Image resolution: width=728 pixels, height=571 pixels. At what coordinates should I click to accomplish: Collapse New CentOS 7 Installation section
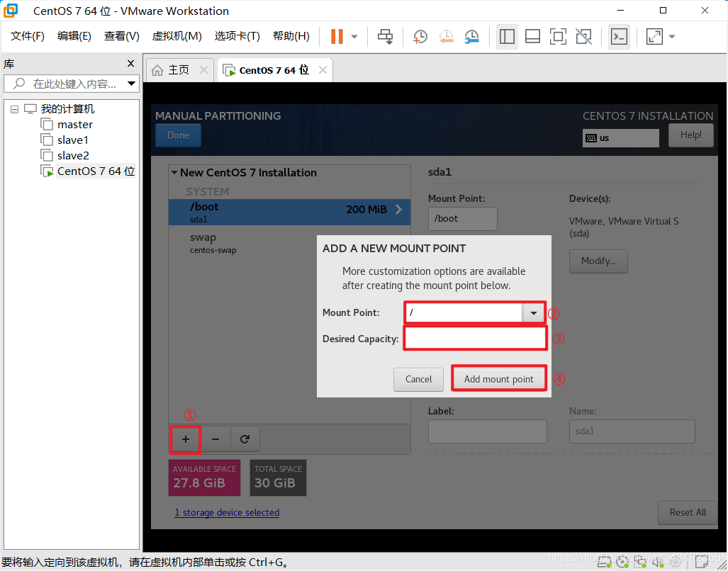[x=174, y=173]
